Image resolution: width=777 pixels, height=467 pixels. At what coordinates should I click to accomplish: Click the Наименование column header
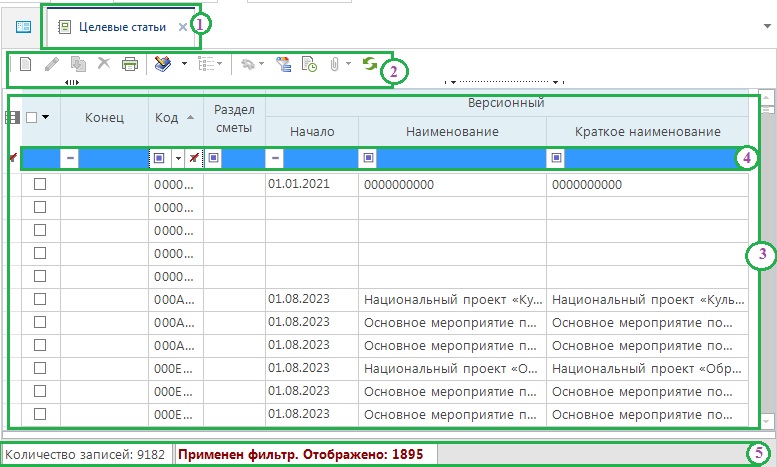451,131
